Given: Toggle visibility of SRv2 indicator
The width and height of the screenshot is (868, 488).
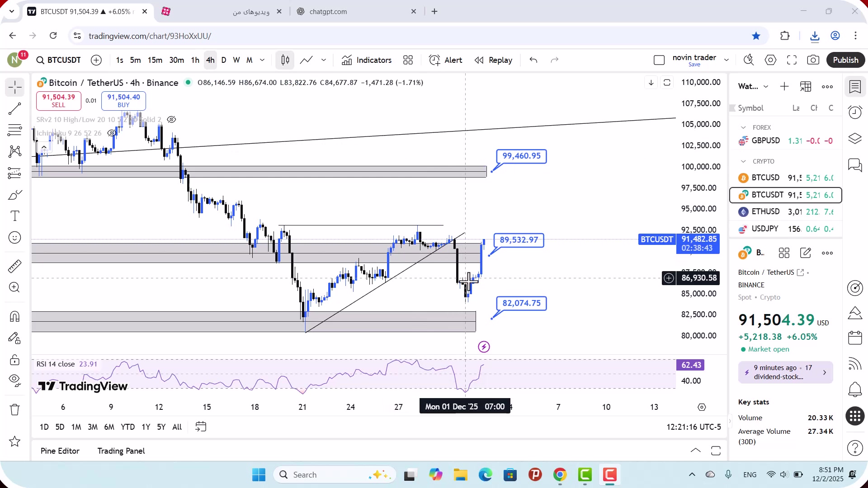Looking at the screenshot, I should tap(171, 120).
